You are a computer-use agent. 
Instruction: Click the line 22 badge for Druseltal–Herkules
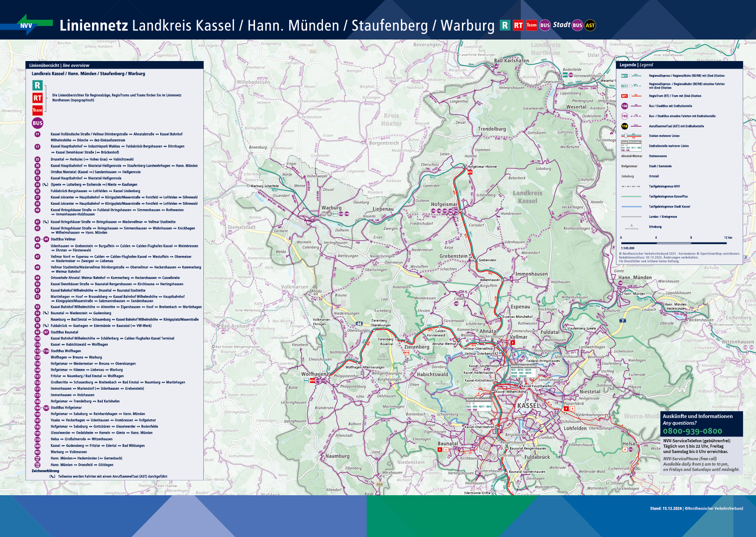37,159
